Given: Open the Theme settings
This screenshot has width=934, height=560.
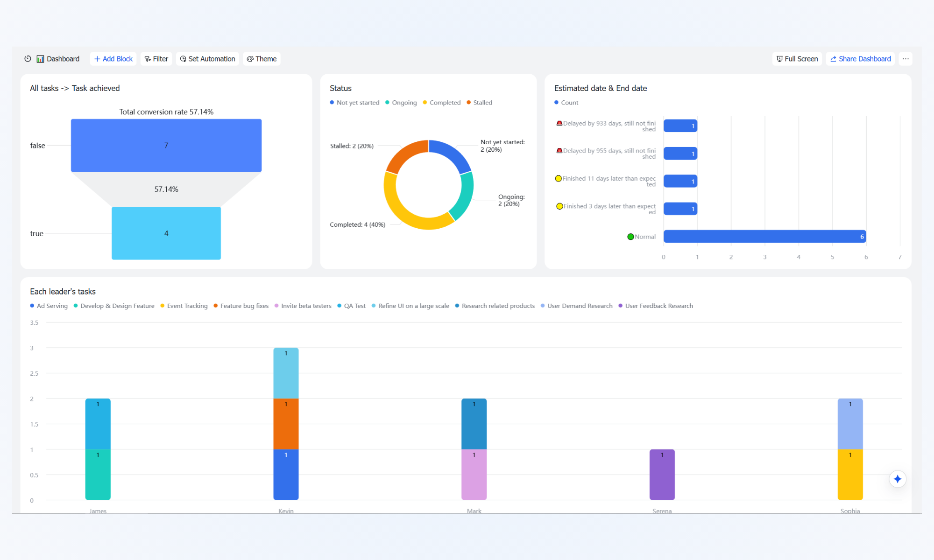Looking at the screenshot, I should (x=262, y=59).
